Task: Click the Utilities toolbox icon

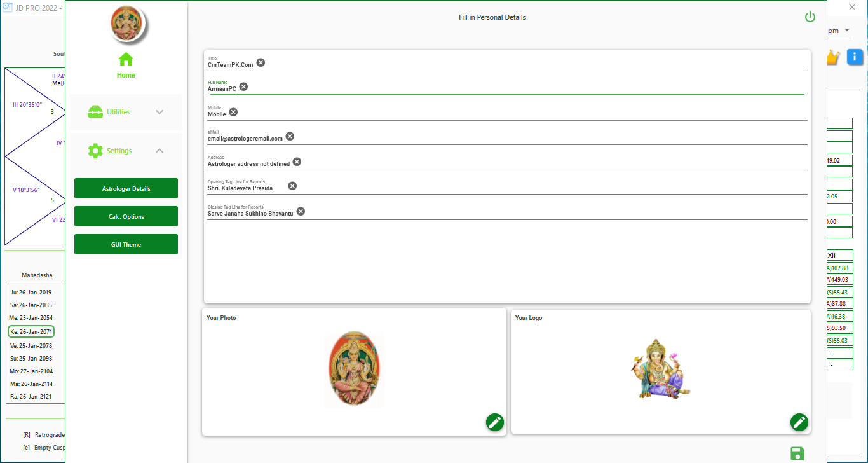Action: click(x=95, y=112)
